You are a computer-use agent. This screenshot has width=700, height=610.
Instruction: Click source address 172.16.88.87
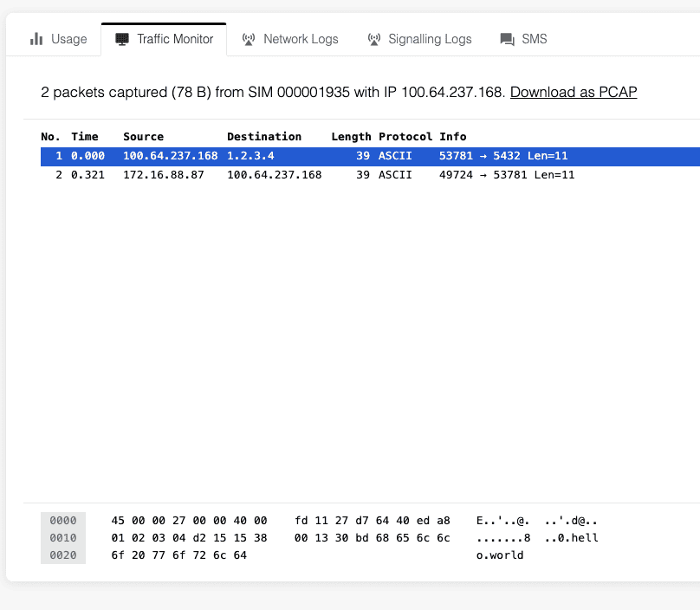point(164,175)
